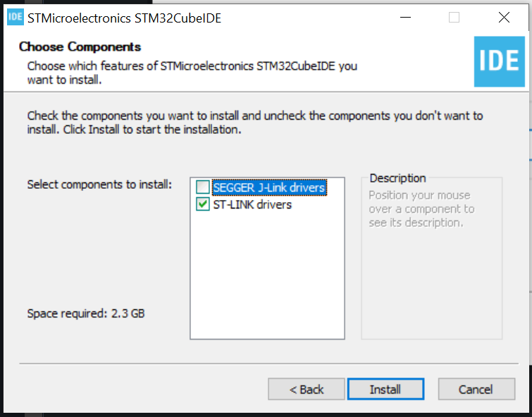Click the Select components to install label
Viewport: 532px width, 417px height.
[99, 185]
